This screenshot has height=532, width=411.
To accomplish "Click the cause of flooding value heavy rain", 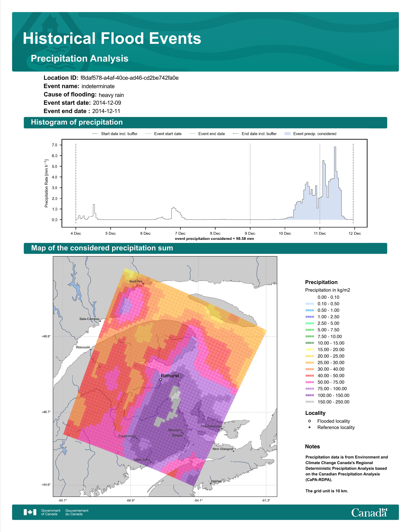I will coord(111,95).
